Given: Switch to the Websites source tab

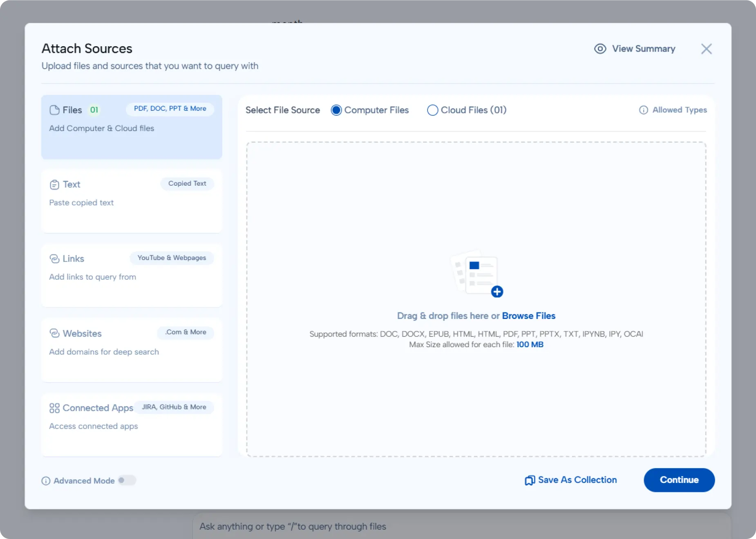Looking at the screenshot, I should (132, 350).
